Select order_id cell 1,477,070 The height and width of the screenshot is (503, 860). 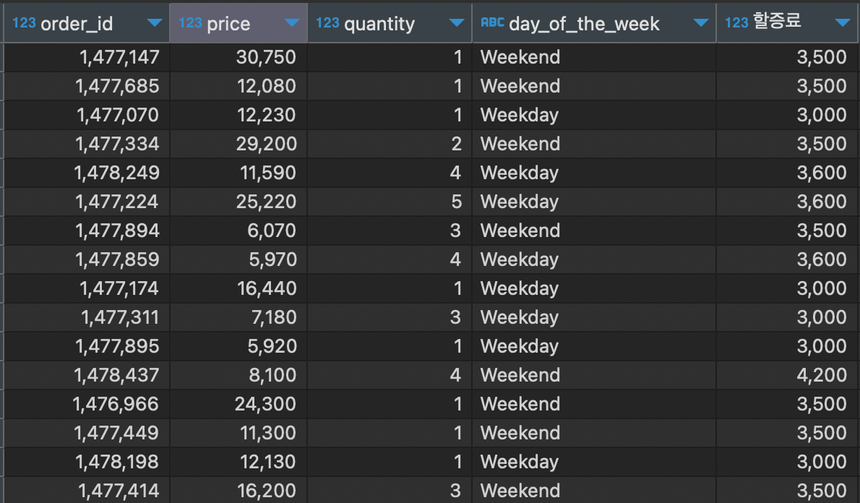point(87,115)
